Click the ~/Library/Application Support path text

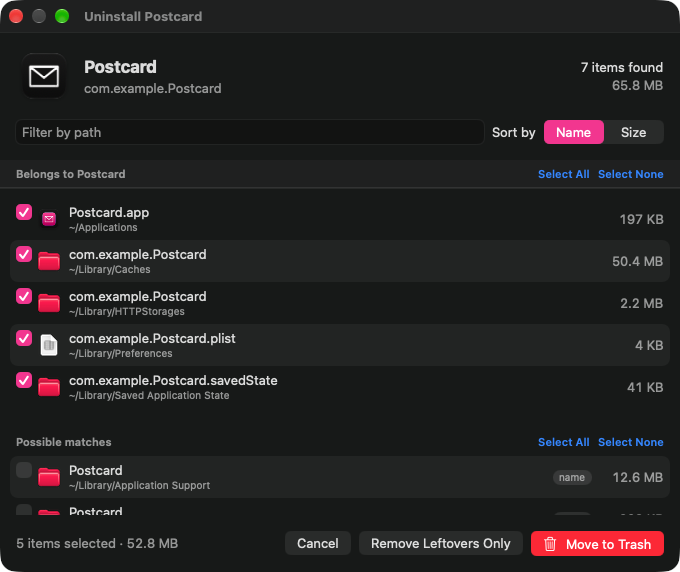click(x=139, y=485)
